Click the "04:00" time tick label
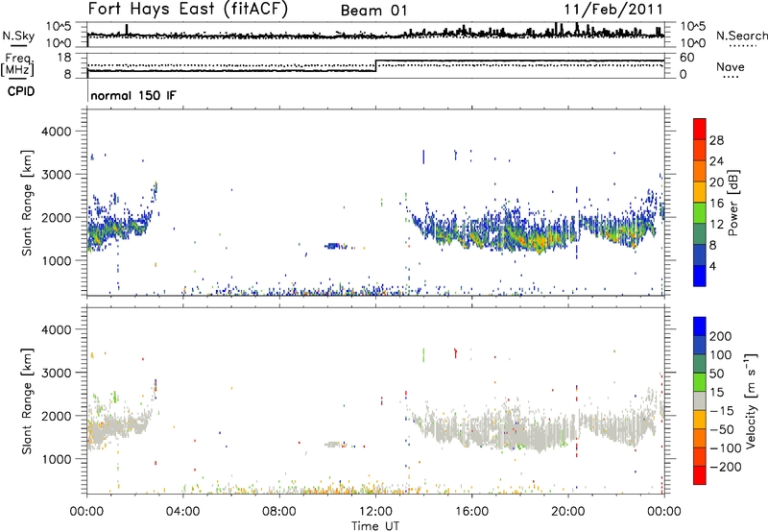Viewport: 768px width, 532px height. click(x=183, y=512)
